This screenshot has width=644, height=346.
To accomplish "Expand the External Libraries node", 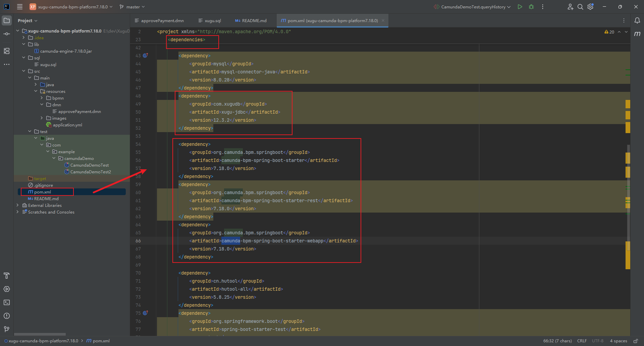I will point(18,205).
